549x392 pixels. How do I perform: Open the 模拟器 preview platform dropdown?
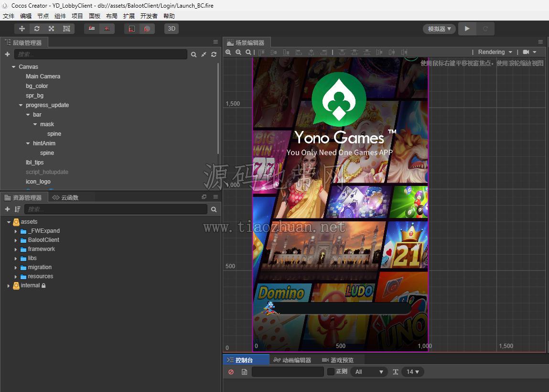440,29
